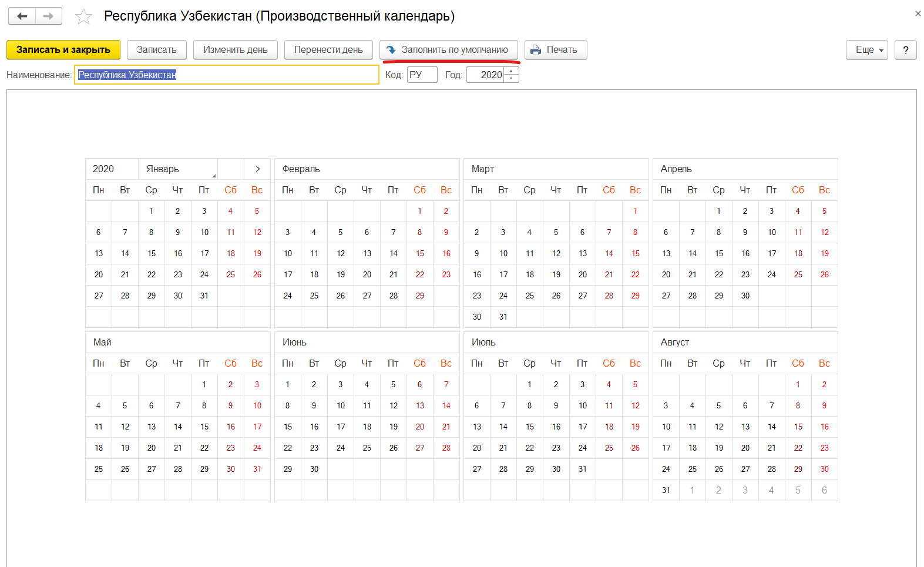
Task: Select January 31 in the calendar
Action: [204, 296]
